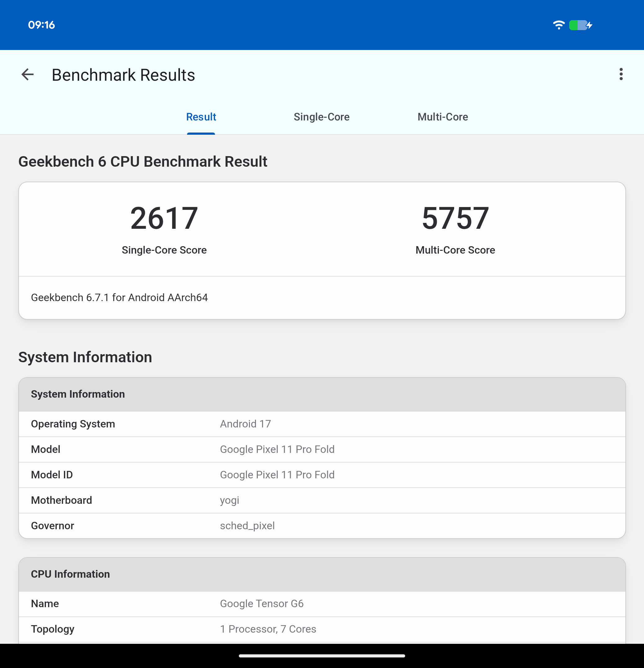
Task: Tap the Wi-Fi status icon
Action: [x=558, y=25]
